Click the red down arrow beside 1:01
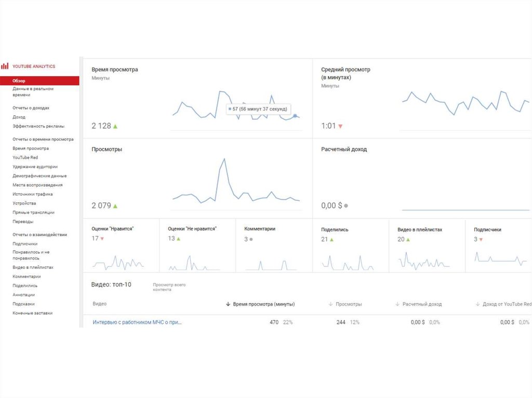The image size is (532, 398). point(340,126)
